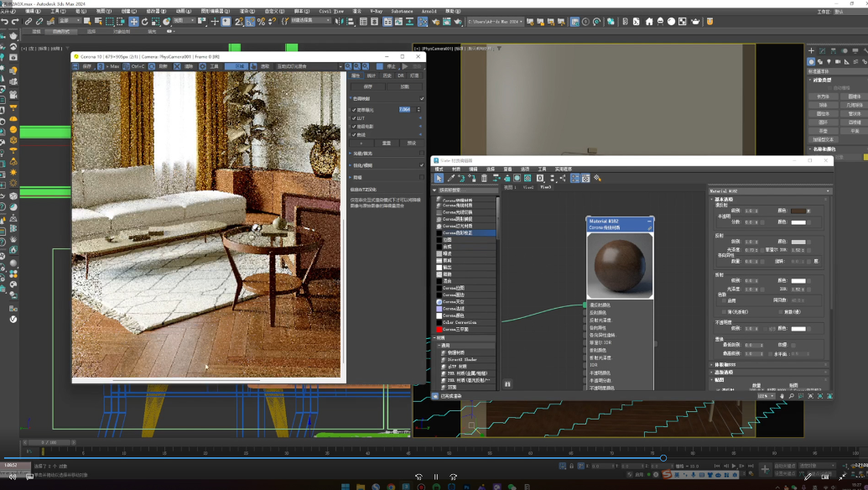The height and width of the screenshot is (490, 868).
Task: Uncheck the simple exposure checkbox
Action: 354,110
